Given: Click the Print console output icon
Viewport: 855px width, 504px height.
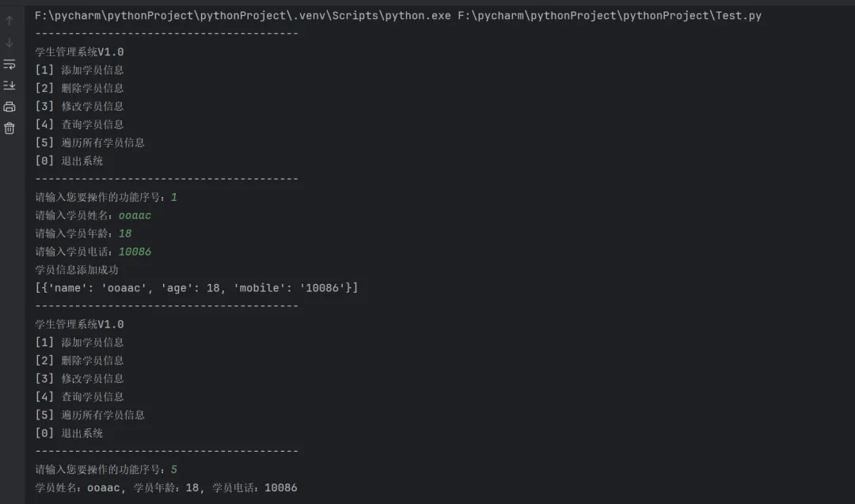Looking at the screenshot, I should (x=9, y=107).
